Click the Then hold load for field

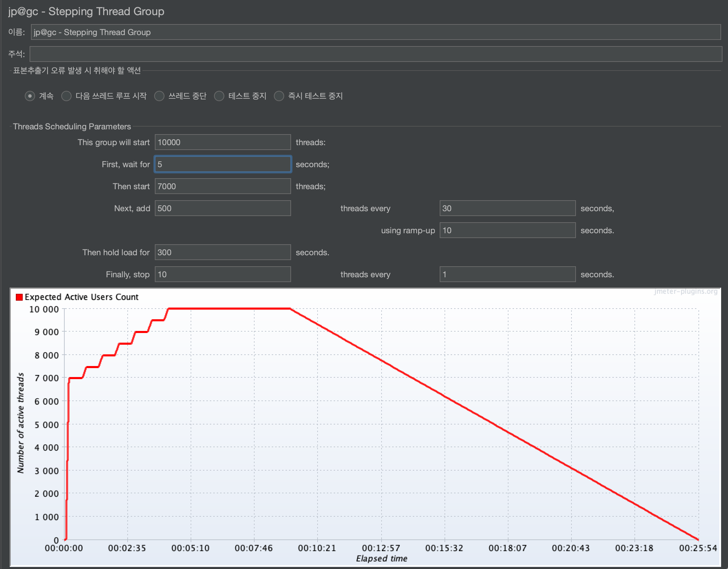click(x=223, y=253)
